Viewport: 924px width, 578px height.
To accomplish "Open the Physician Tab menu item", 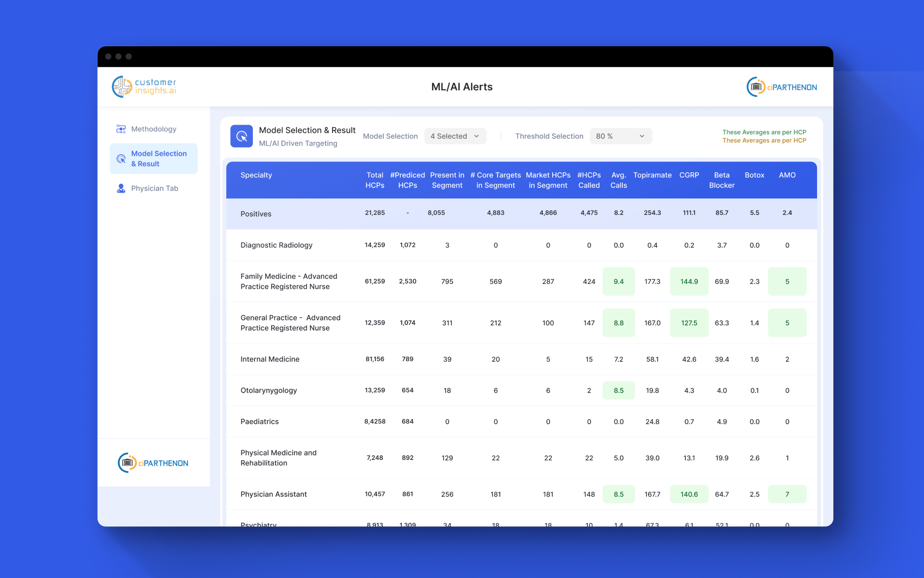I will click(x=154, y=188).
